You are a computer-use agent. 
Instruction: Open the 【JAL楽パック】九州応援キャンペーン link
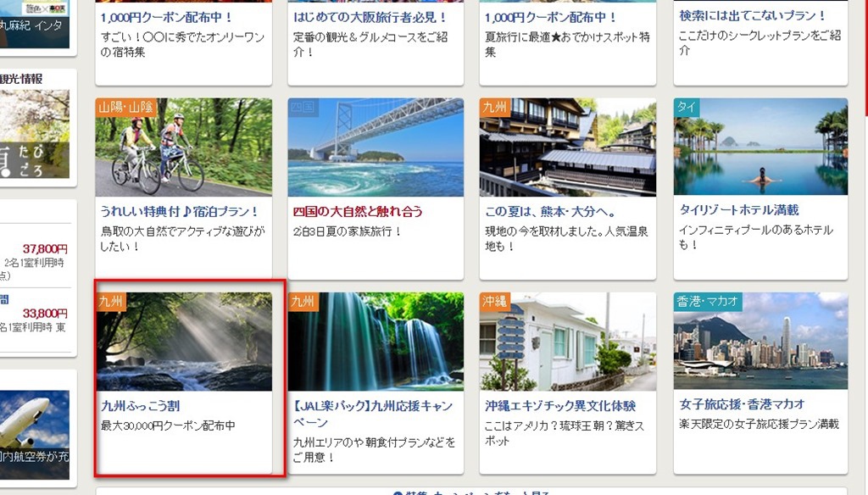[x=373, y=414]
